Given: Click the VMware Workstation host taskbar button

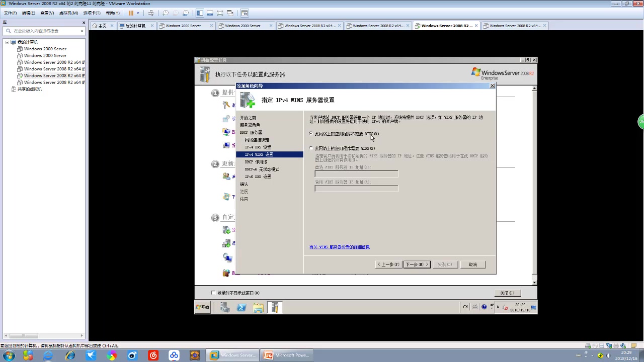Looking at the screenshot, I should click(233, 355).
